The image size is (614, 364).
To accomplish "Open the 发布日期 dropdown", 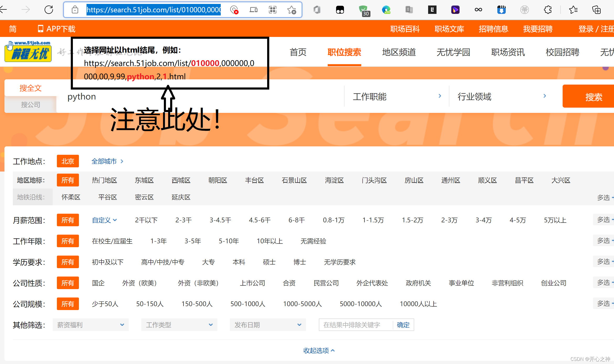I will click(268, 325).
